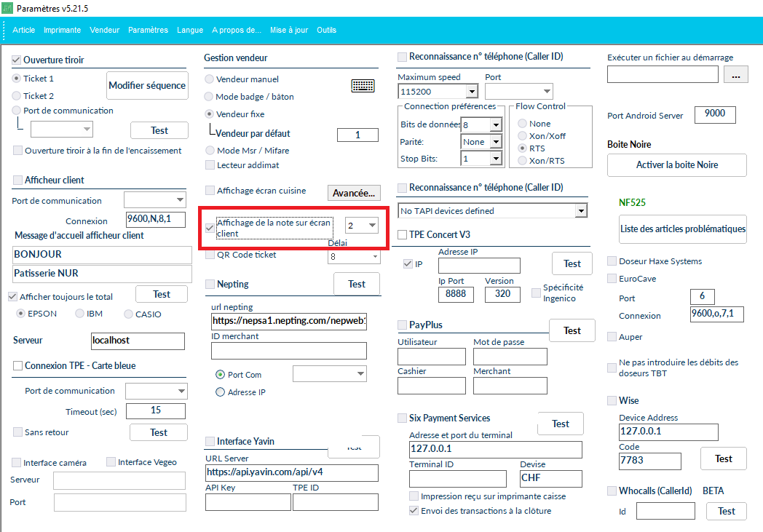Open the Imprimante menu
The width and height of the screenshot is (763, 532).
63,30
